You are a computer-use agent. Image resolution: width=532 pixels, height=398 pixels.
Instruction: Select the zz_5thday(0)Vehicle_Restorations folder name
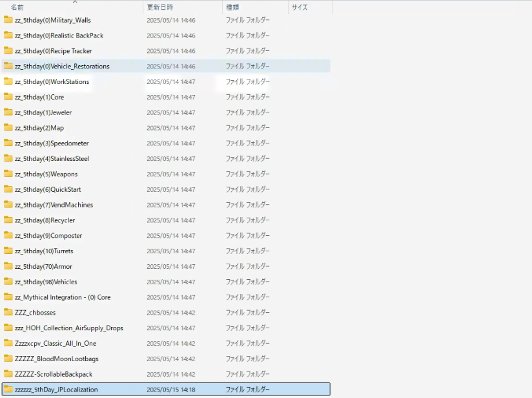[x=62, y=66]
